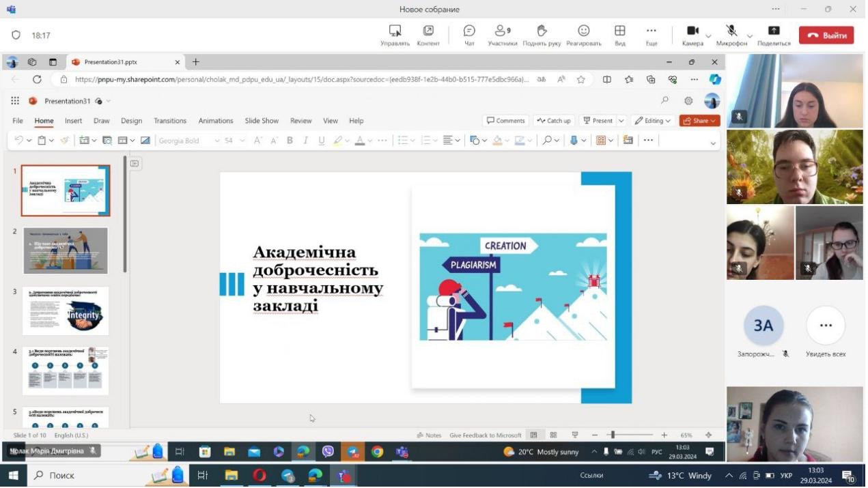
Task: Open the Georgia Bold font dropdown
Action: pyautogui.click(x=189, y=141)
